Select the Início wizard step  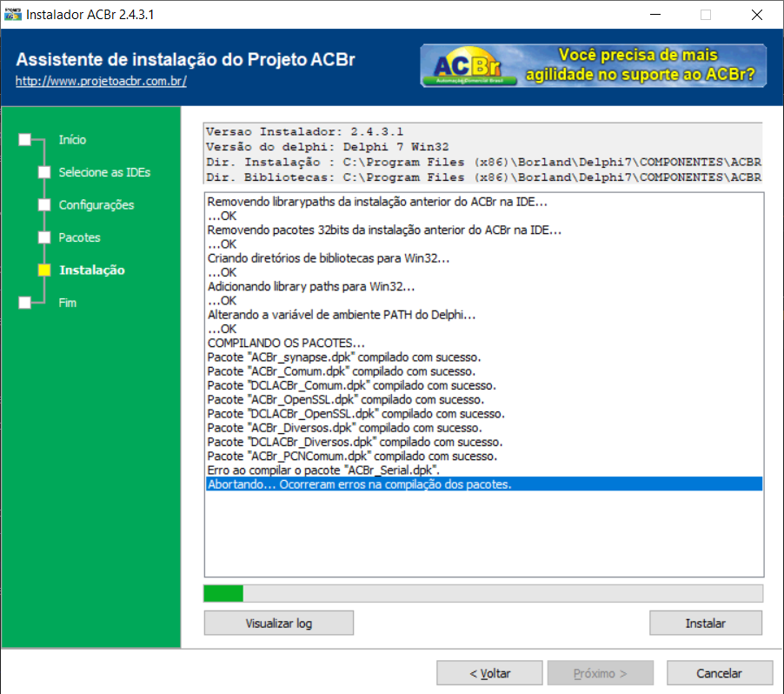(x=72, y=140)
